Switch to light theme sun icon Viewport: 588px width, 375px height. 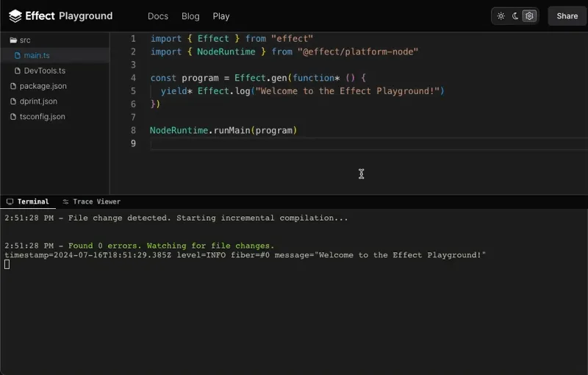(x=501, y=16)
